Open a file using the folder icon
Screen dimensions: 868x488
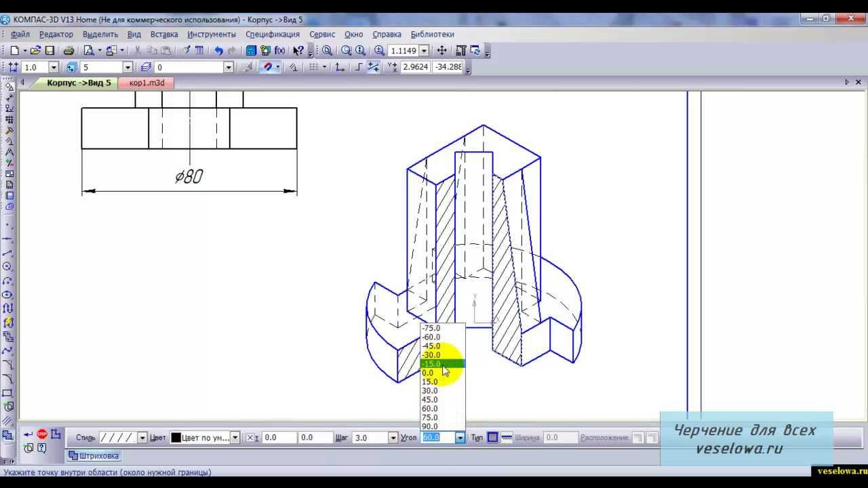click(x=36, y=51)
